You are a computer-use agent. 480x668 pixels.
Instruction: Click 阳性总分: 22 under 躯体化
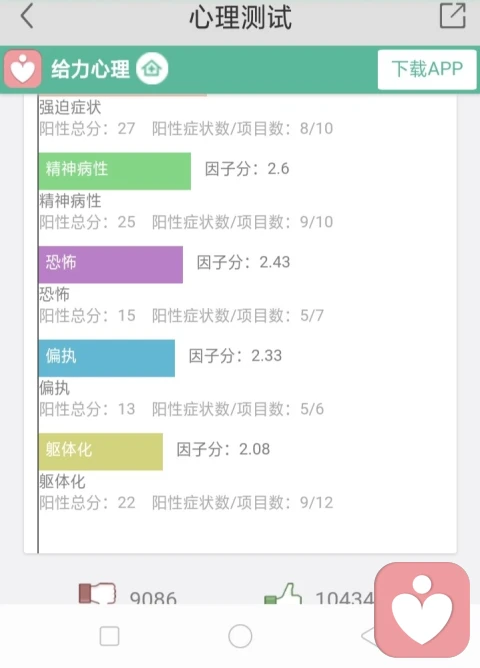[87, 503]
